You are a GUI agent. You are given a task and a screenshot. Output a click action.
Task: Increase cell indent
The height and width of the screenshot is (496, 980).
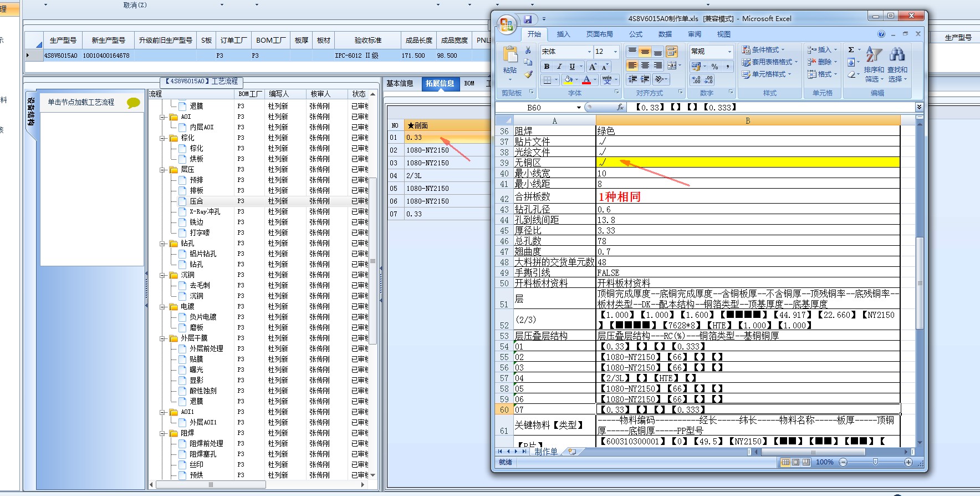[x=645, y=79]
